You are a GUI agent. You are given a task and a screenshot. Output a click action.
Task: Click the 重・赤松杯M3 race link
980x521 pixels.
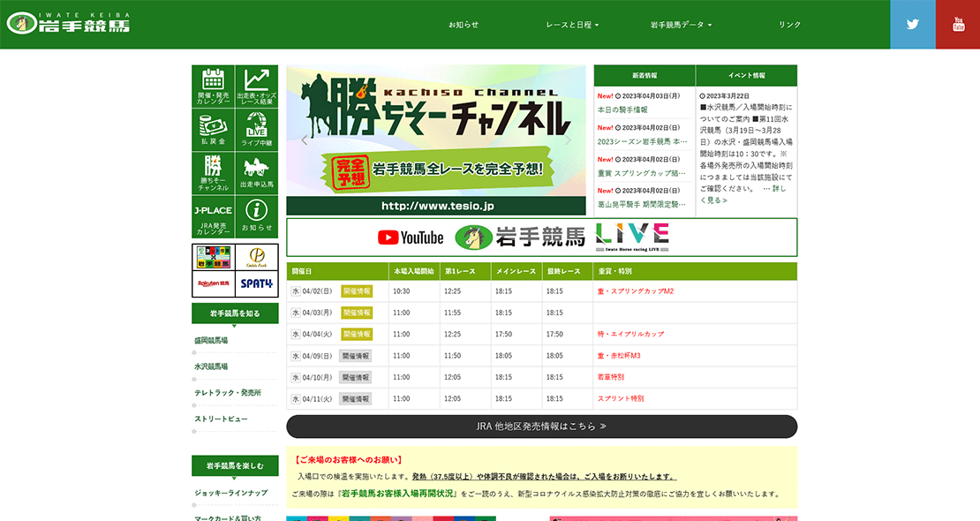click(x=619, y=356)
